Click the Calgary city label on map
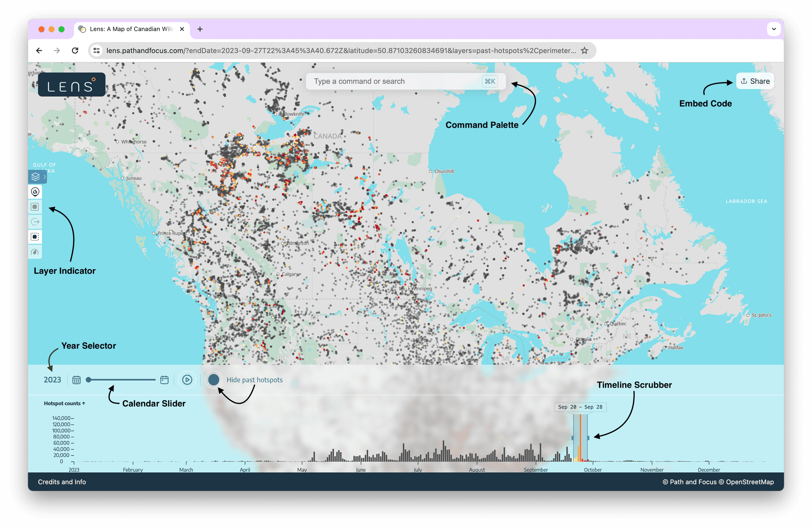 (x=290, y=274)
